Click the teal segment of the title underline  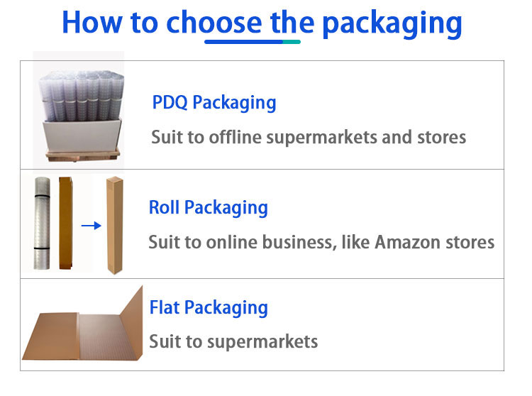click(292, 42)
